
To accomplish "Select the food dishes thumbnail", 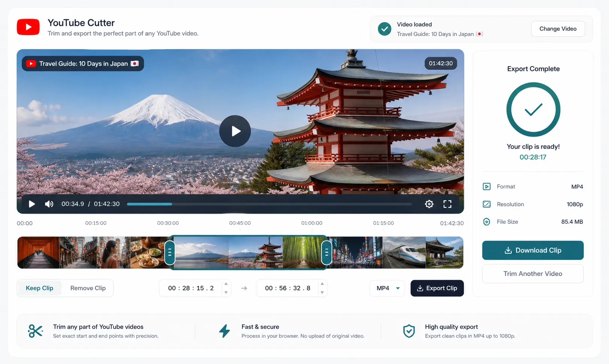I will (x=148, y=253).
